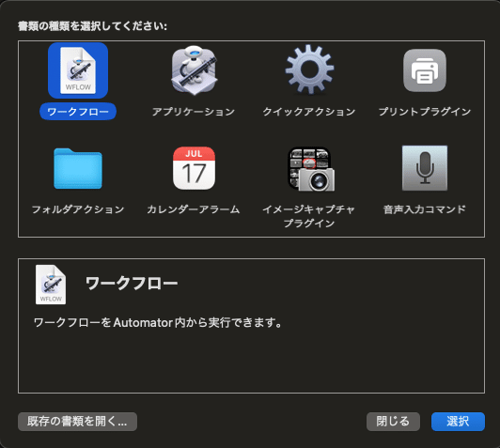Choose the Folder Action blue folder icon
This screenshot has width=500, height=448.
78,168
